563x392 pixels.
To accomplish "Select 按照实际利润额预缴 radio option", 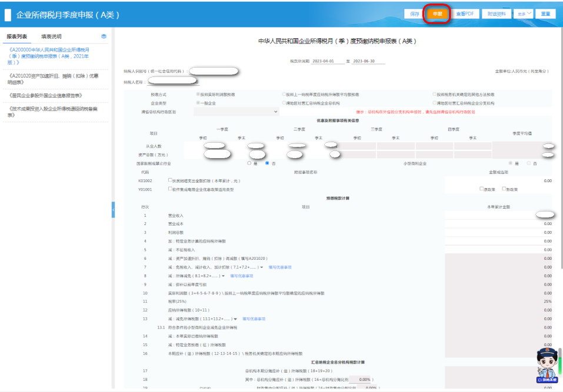I will pos(198,94).
